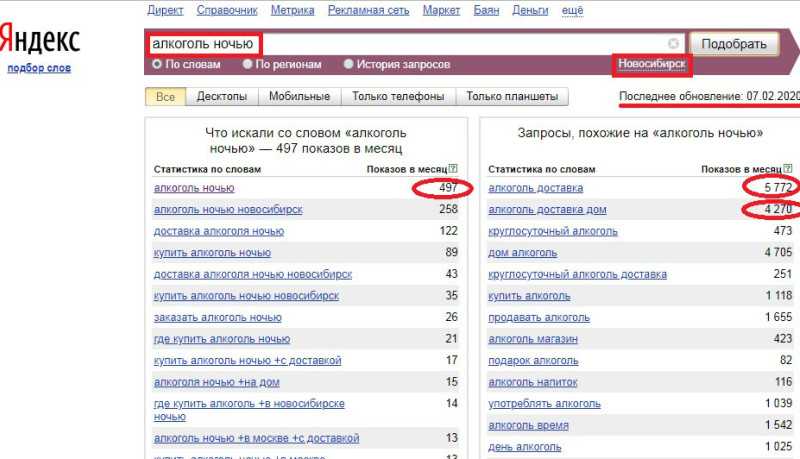Open 'алкоголь ночью новосибирск' query link
This screenshot has width=800, height=459.
(x=228, y=210)
